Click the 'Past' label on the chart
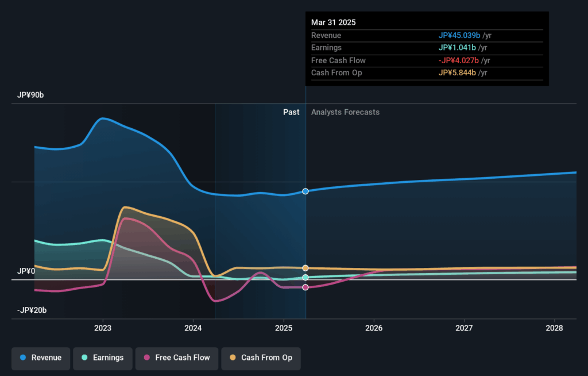Image resolution: width=588 pixels, height=376 pixels. point(291,112)
